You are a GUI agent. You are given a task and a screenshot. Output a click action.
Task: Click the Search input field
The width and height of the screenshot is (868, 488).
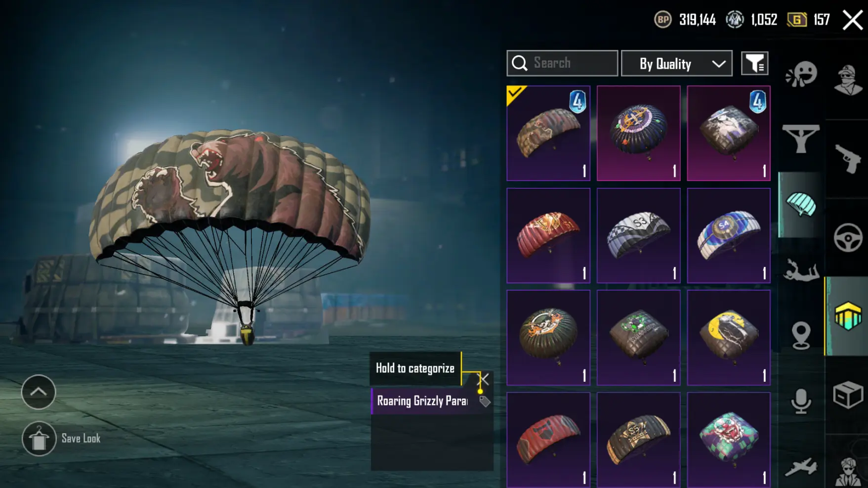(x=562, y=63)
